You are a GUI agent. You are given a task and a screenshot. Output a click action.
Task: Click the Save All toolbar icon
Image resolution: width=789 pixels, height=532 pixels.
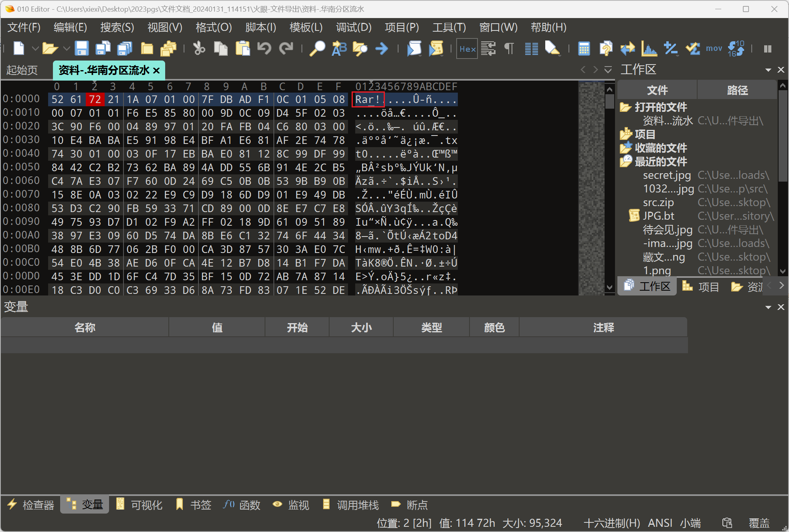[x=125, y=49]
